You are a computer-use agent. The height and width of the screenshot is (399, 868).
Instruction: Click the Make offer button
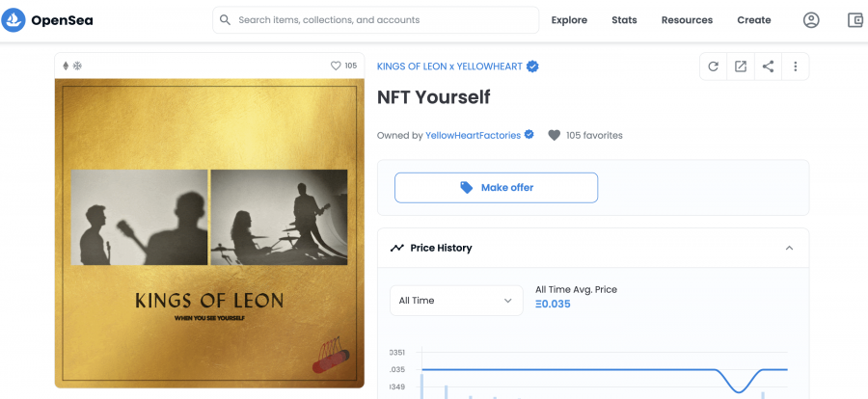496,188
